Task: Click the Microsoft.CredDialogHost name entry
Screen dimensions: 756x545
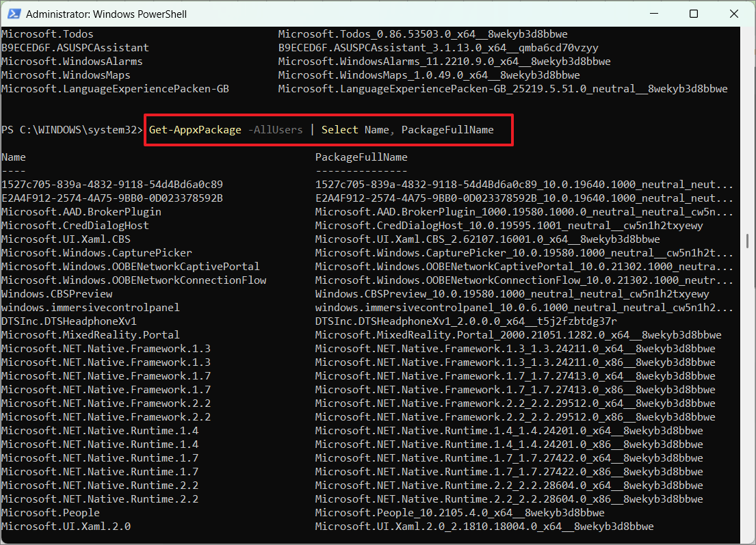Action: [x=75, y=226]
